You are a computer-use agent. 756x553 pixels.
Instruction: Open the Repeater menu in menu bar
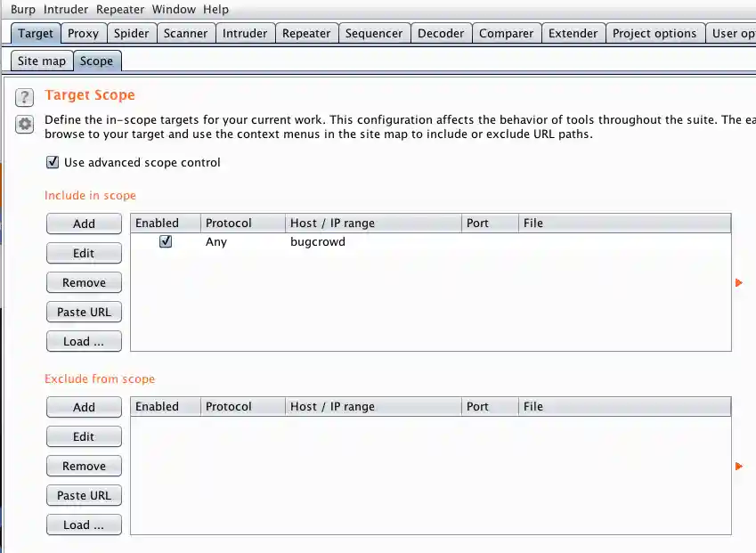(120, 9)
